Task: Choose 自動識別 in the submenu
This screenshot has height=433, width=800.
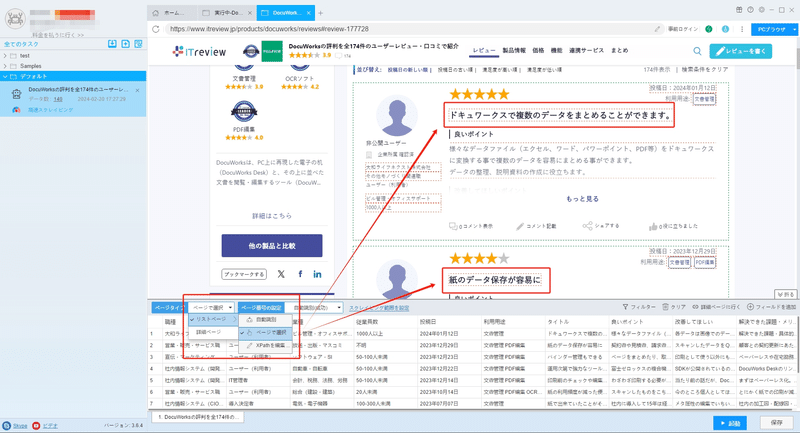Action: tap(266, 320)
